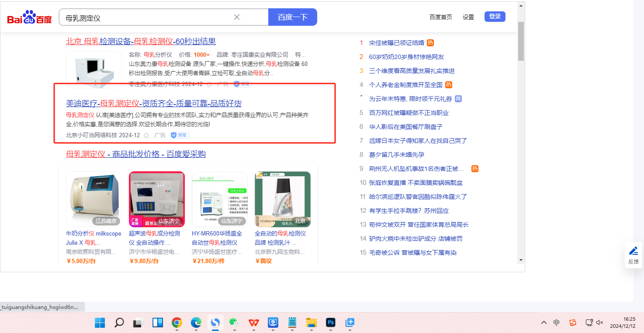The image size is (644, 333).
Task: Click the Baidu logo
Action: (x=29, y=17)
